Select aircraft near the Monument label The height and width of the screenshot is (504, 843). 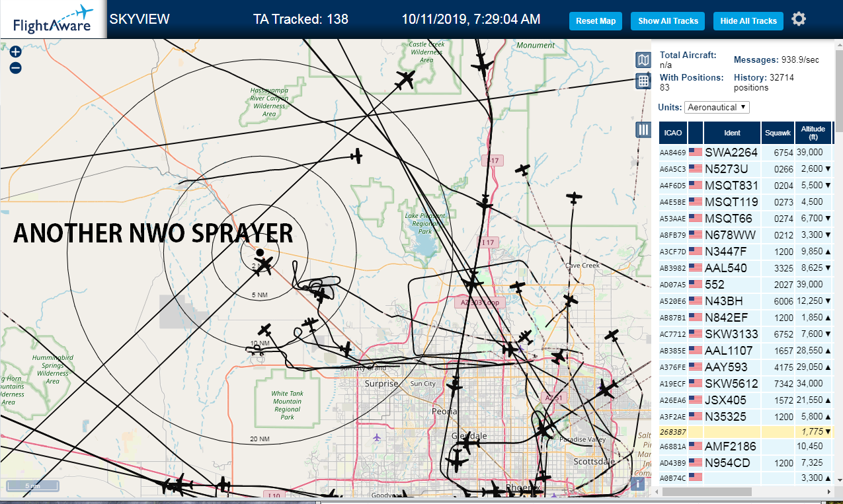coord(481,64)
